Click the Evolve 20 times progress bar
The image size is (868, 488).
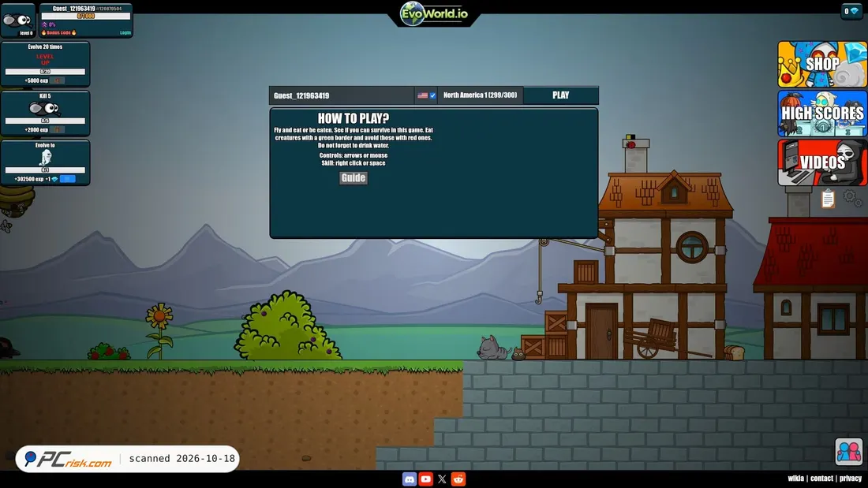(x=46, y=72)
